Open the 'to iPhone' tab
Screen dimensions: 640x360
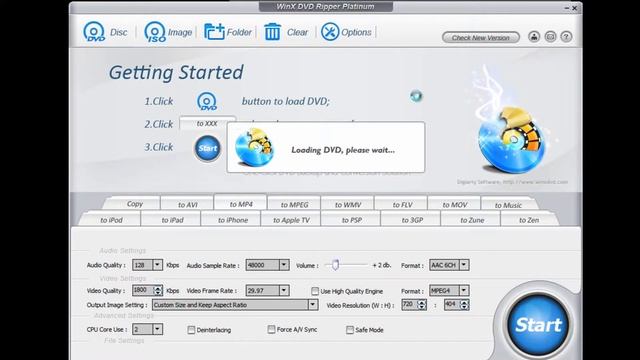[x=233, y=220]
